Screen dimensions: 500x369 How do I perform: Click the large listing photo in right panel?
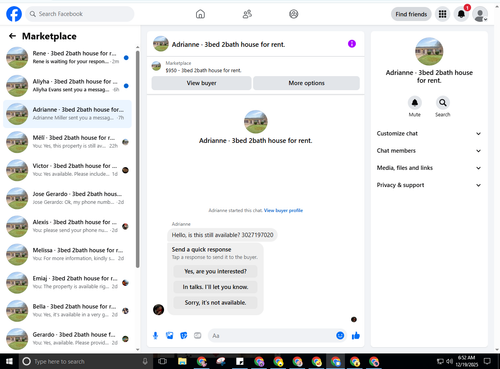click(x=429, y=51)
